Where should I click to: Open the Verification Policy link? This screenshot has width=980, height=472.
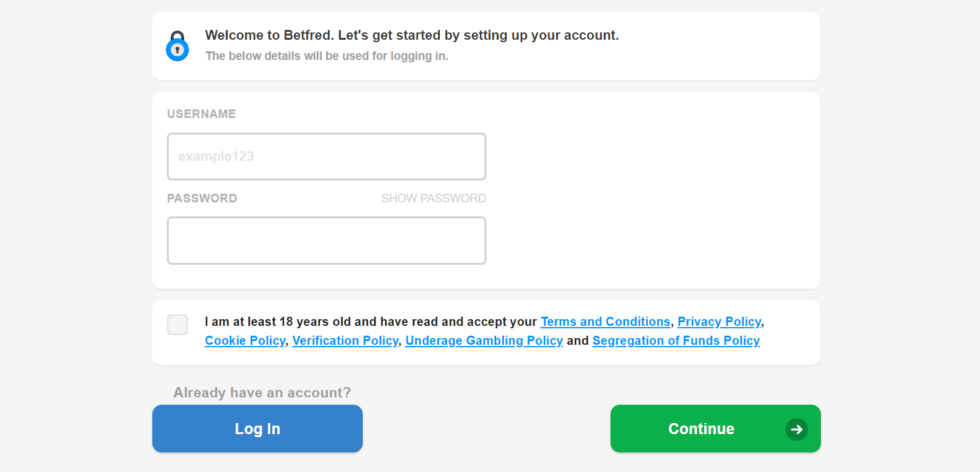pos(346,341)
